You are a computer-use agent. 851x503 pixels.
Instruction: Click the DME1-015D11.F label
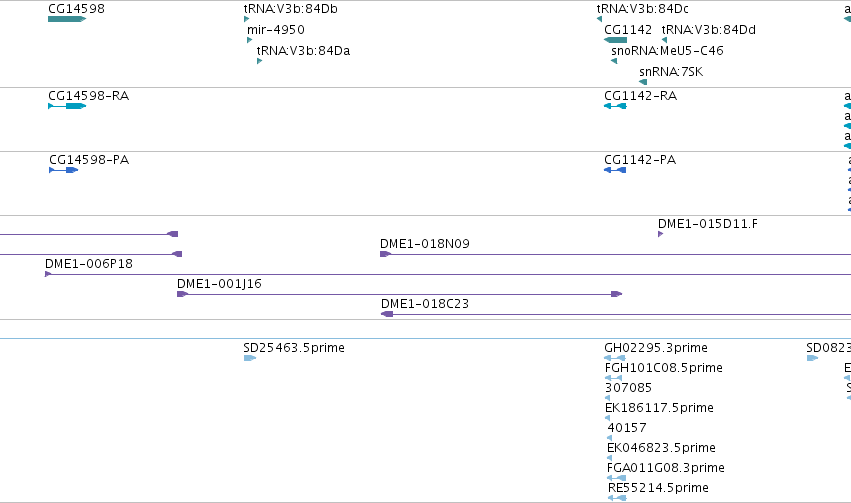708,224
